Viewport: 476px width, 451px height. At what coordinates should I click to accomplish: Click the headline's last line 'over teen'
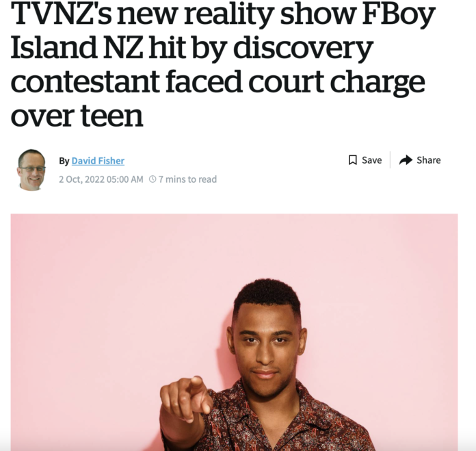[77, 116]
